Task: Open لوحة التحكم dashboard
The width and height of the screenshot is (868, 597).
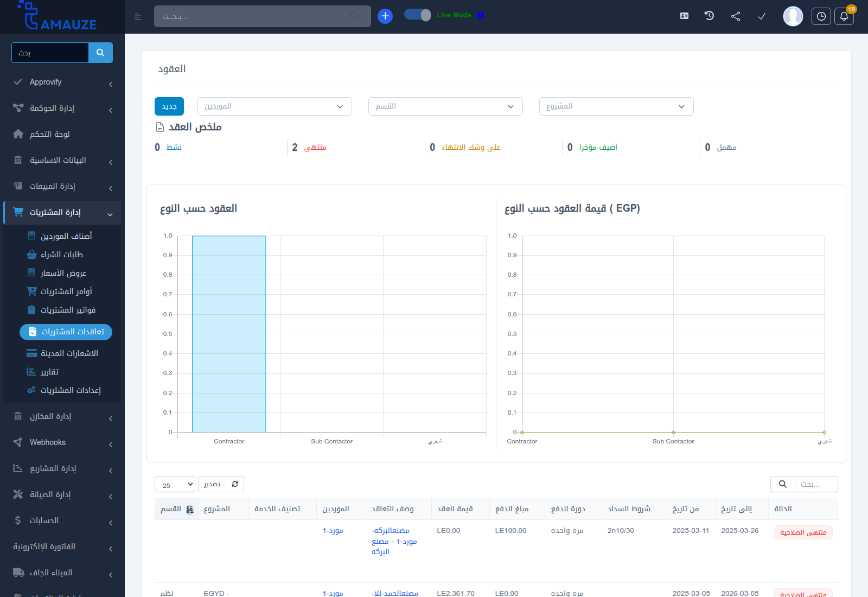Action: [62, 134]
